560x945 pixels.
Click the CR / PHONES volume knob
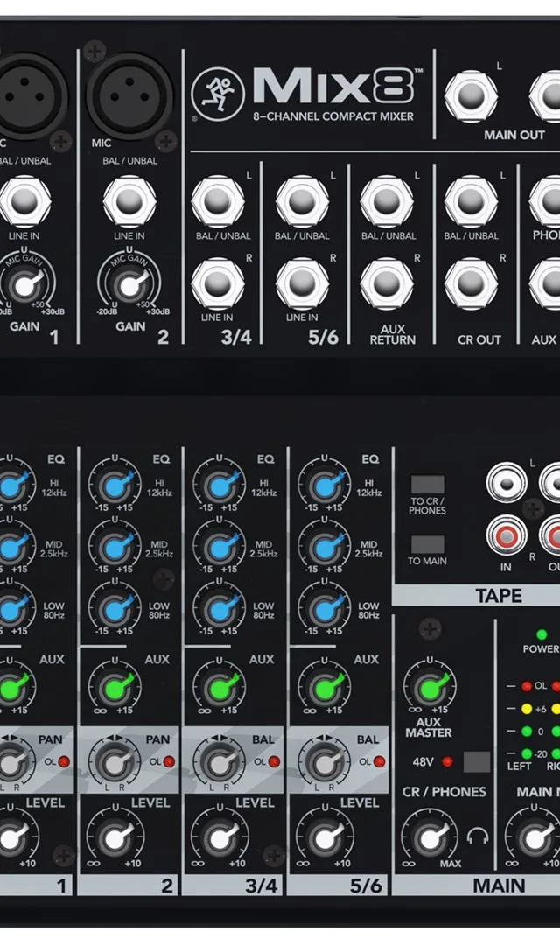(430, 837)
